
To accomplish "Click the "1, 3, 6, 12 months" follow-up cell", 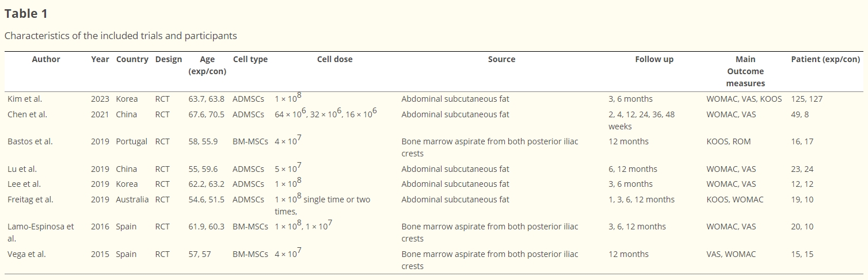I will 641,200.
